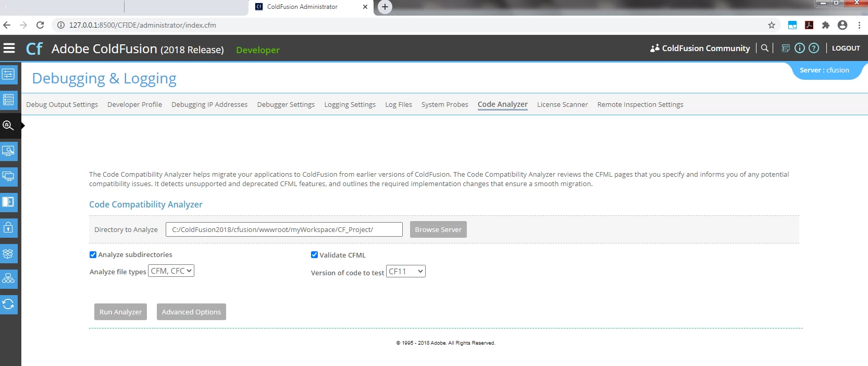The height and width of the screenshot is (366, 868).
Task: Click the Developer edition label
Action: (258, 50)
